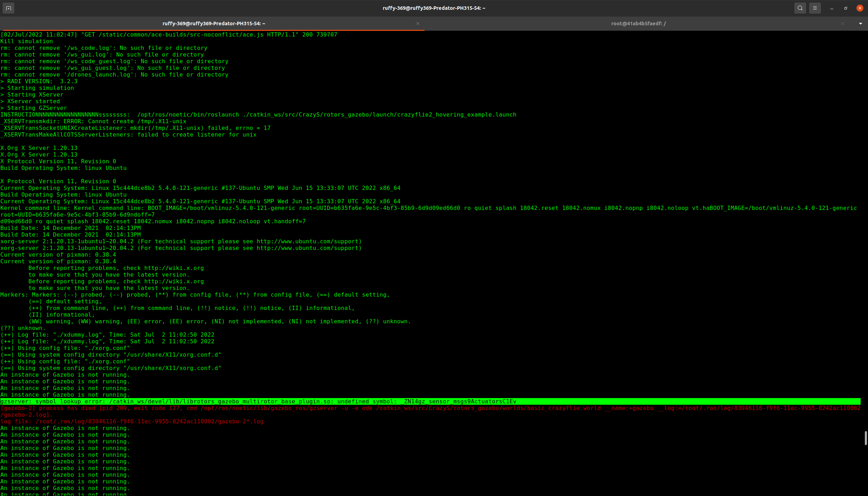Screen dimensions: 868x496
Task: Close the terminal window
Action: click(860, 8)
